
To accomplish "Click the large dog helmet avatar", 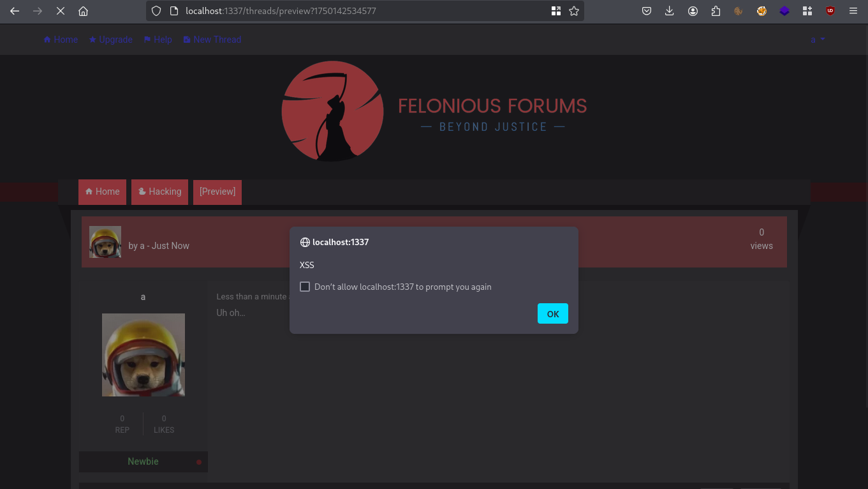I will pyautogui.click(x=143, y=354).
